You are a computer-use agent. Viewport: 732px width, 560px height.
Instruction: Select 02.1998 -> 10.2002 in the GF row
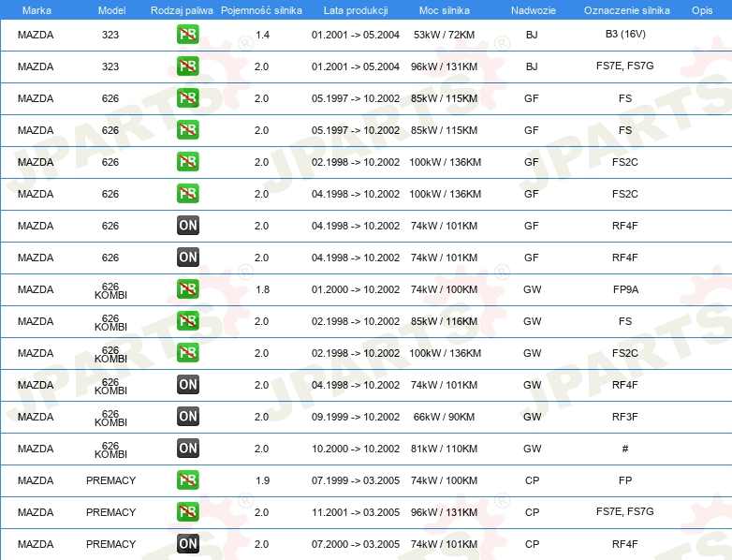[356, 162]
